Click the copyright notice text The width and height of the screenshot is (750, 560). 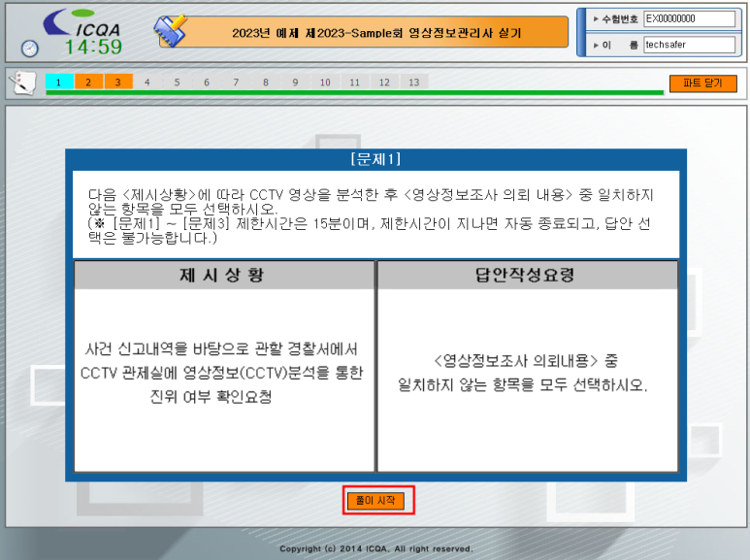(x=375, y=548)
